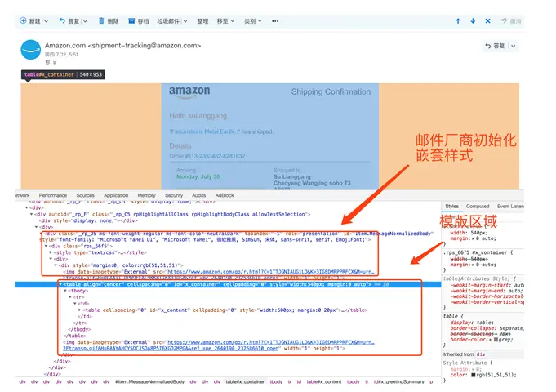556x392 pixels.
Task: Select table#x_content in the breadcrumb bar
Action: pos(324,381)
